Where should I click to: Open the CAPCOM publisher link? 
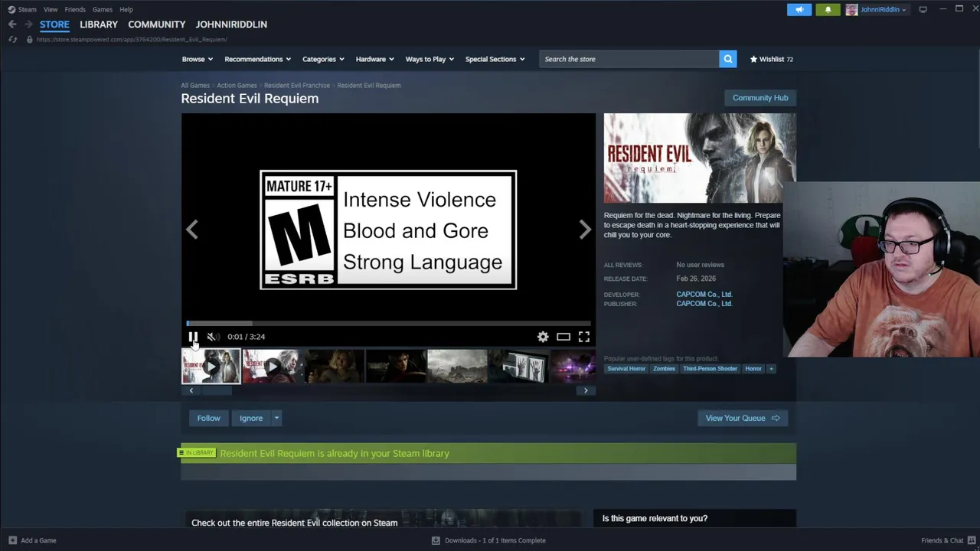tap(704, 304)
